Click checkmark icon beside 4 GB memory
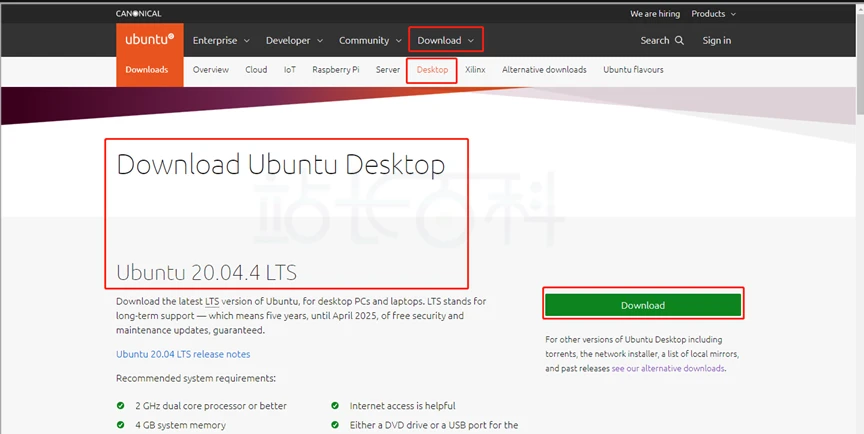 (120, 425)
